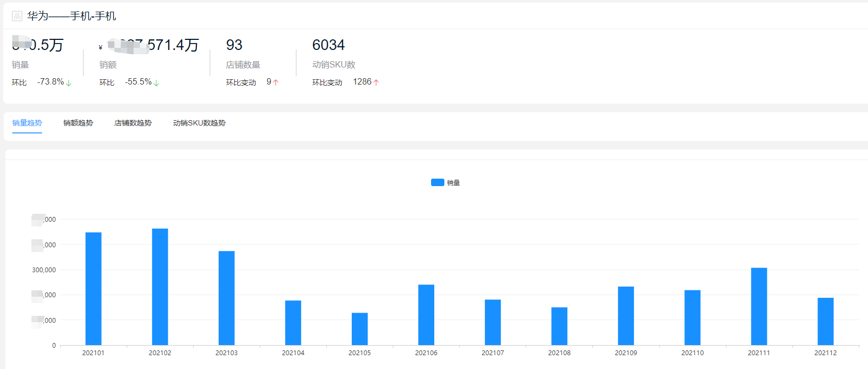Image resolution: width=868 pixels, height=369 pixels.
Task: Click the green down arrow beside -55.5%
Action: click(156, 82)
